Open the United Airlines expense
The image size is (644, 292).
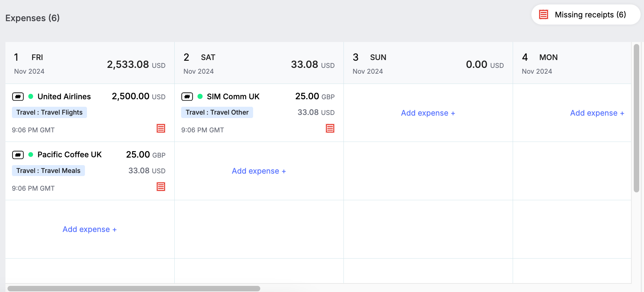pyautogui.click(x=90, y=113)
